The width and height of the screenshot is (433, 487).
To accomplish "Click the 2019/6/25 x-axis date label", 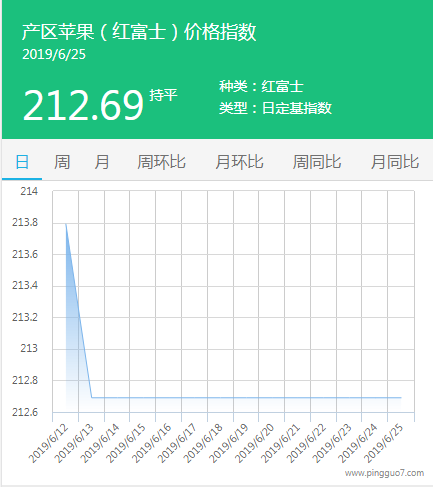I will [x=384, y=443].
